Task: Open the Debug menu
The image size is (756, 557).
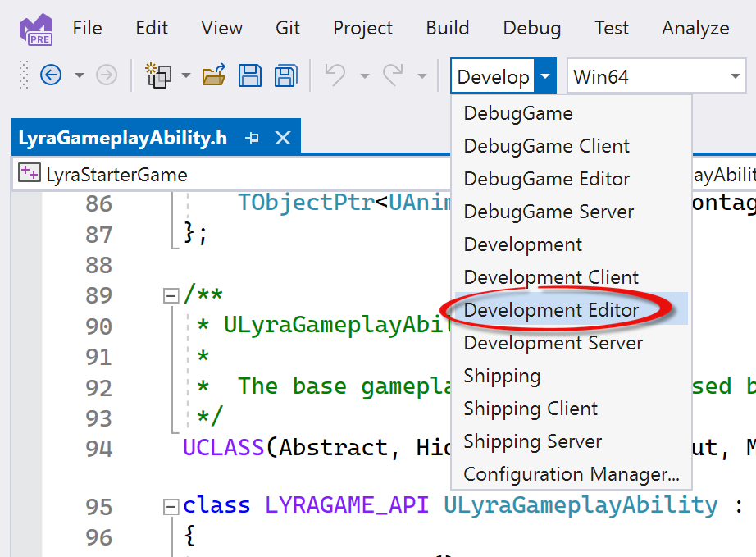Action: coord(531,27)
